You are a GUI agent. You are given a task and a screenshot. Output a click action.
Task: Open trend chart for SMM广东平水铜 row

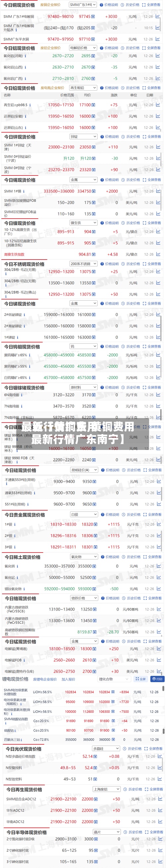click(x=158, y=39)
